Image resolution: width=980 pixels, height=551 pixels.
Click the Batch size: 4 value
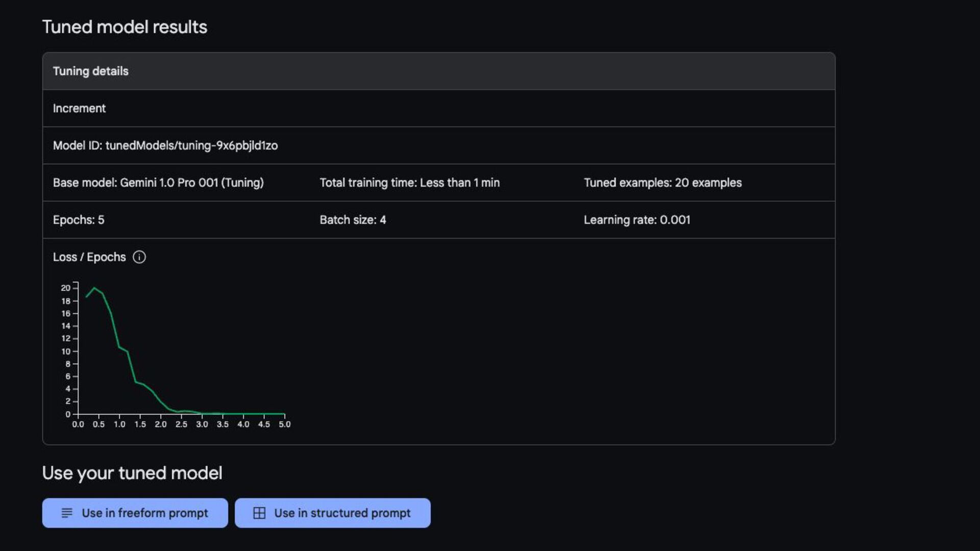353,220
